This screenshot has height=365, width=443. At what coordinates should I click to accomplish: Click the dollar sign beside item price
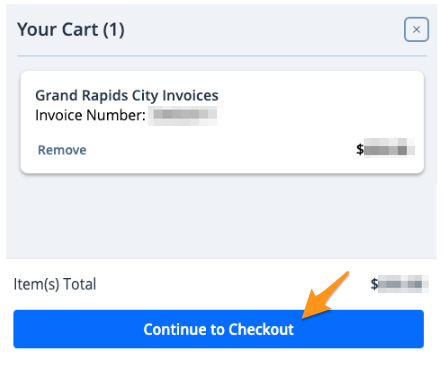[360, 149]
